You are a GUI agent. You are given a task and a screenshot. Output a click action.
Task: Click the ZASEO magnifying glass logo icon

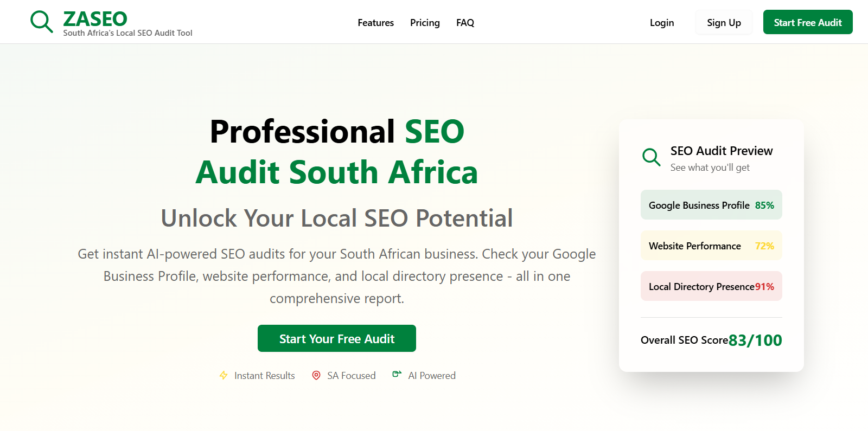coord(42,22)
